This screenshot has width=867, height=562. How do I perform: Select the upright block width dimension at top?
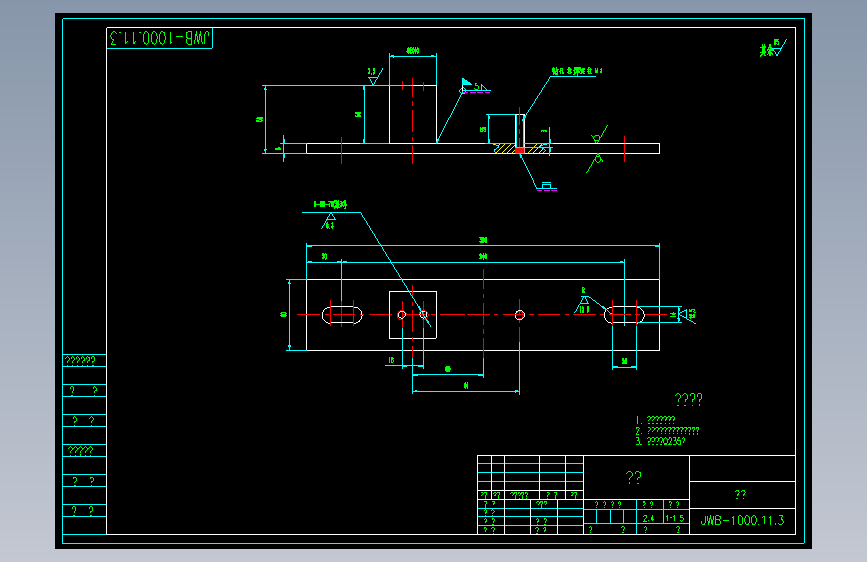click(412, 50)
